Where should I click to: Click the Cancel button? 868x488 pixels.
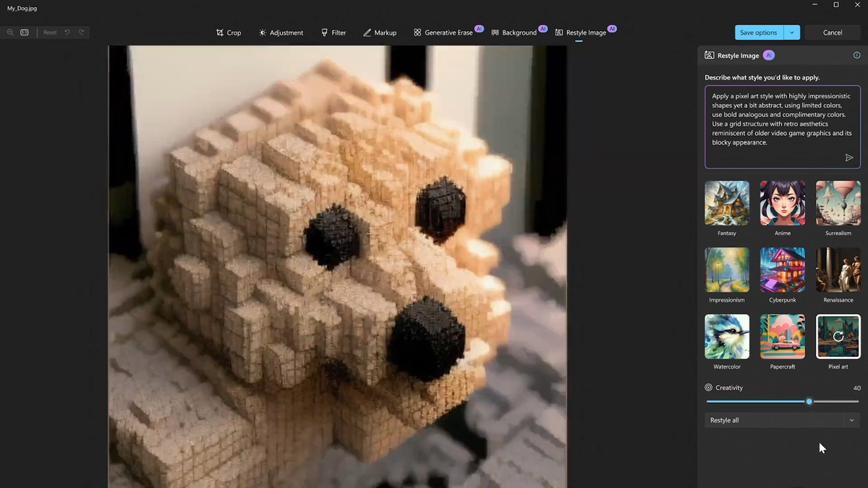pyautogui.click(x=833, y=33)
